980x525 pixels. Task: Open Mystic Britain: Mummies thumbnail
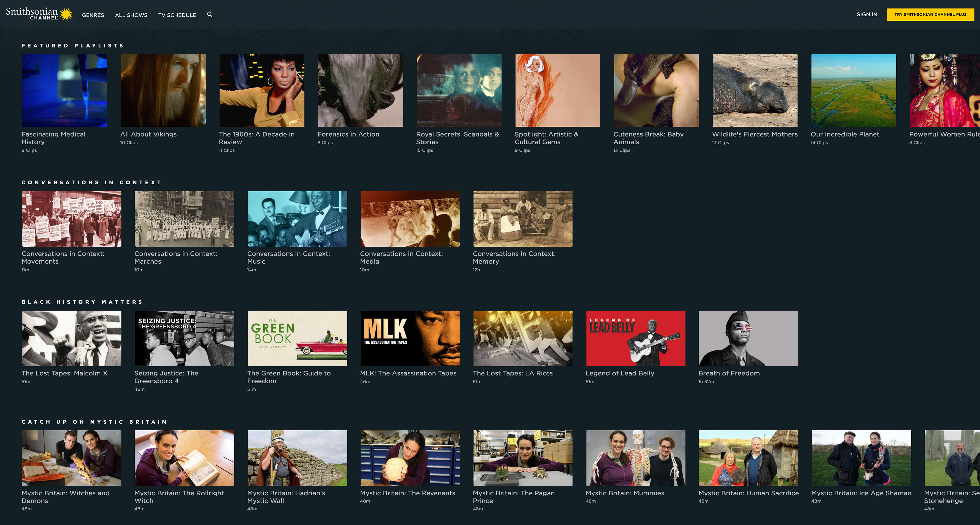coord(636,458)
